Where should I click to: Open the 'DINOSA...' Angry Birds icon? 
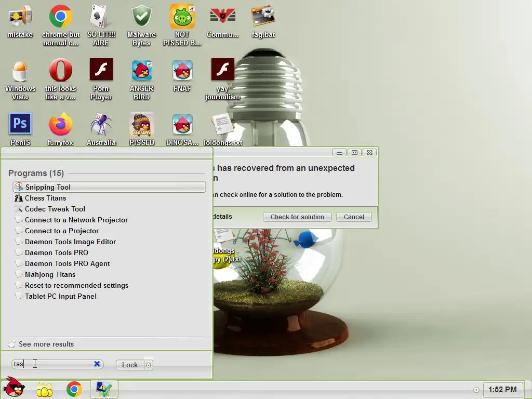[182, 129]
